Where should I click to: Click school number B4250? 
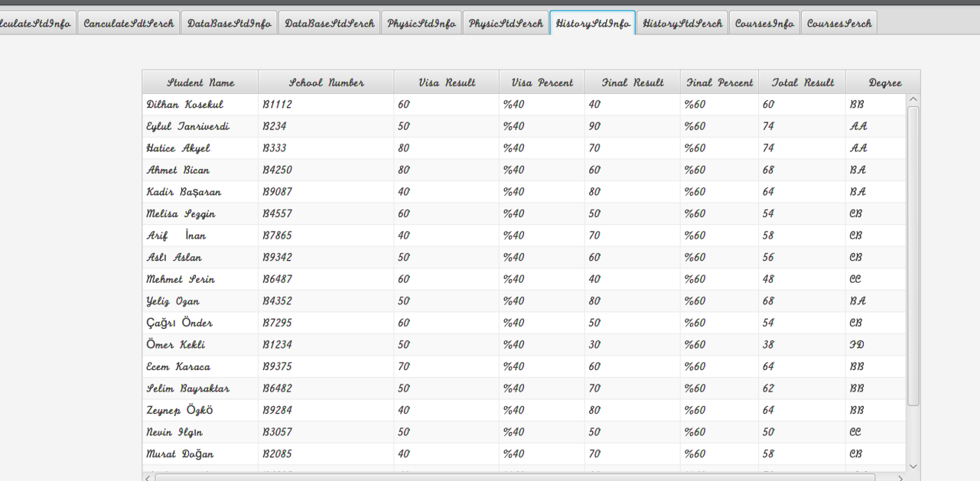[x=277, y=170]
